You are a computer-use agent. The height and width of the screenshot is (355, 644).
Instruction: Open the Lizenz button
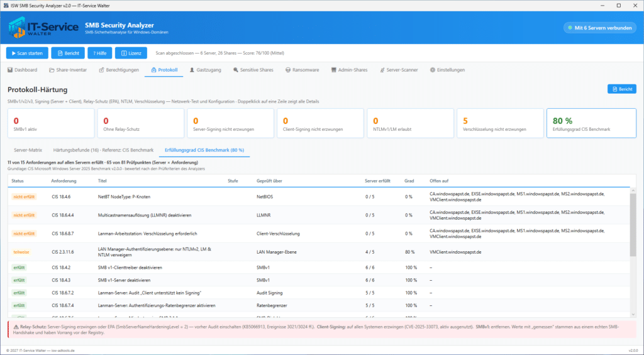click(x=131, y=53)
